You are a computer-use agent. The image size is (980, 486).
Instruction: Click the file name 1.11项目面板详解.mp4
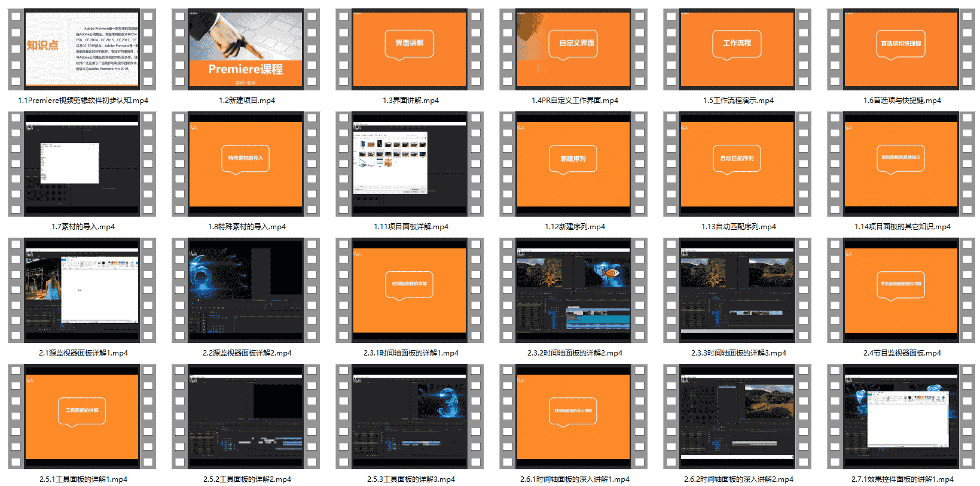411,227
